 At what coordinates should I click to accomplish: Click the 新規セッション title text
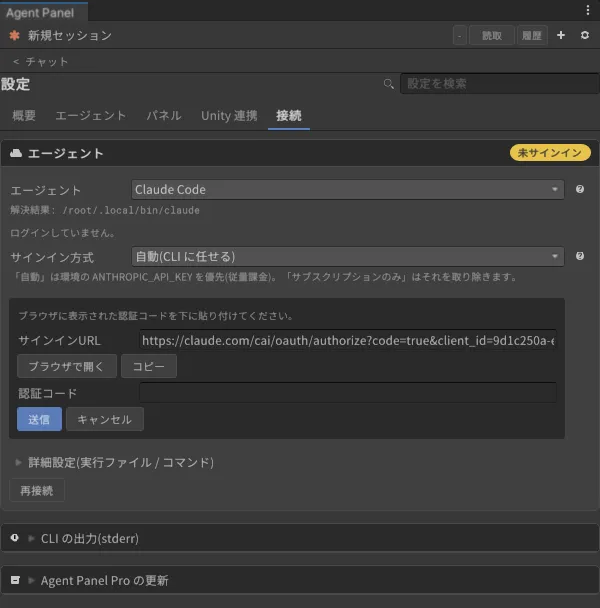tap(70, 35)
